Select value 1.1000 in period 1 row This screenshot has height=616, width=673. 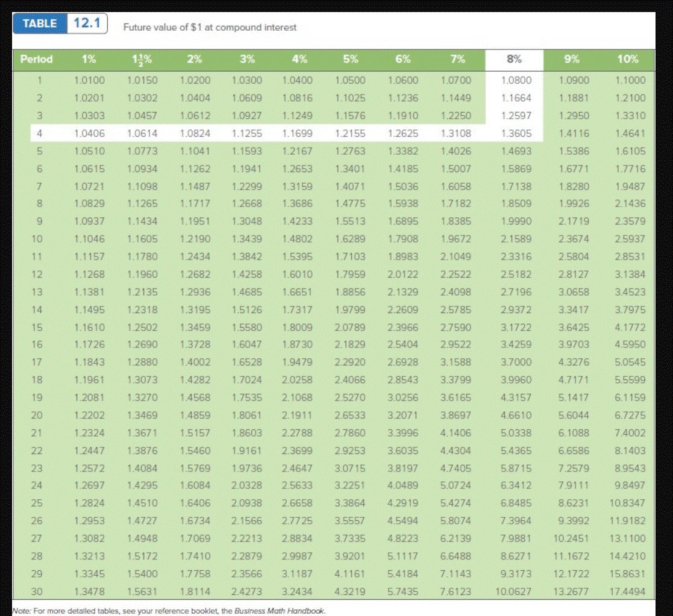coord(630,80)
